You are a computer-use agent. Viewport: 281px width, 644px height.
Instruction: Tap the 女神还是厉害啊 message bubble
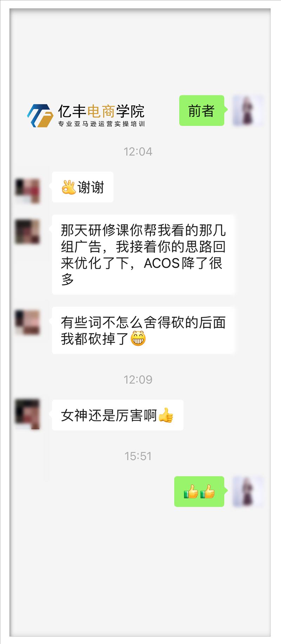point(118,415)
